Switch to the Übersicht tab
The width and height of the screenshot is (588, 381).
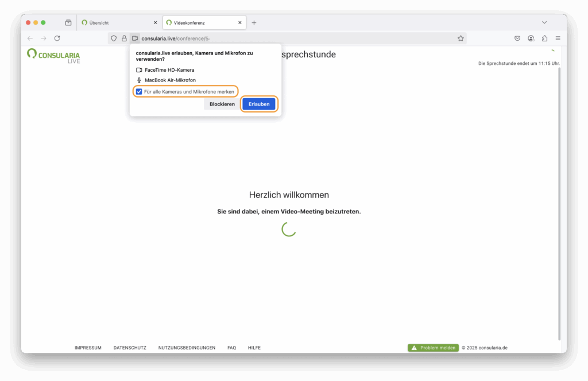point(118,22)
